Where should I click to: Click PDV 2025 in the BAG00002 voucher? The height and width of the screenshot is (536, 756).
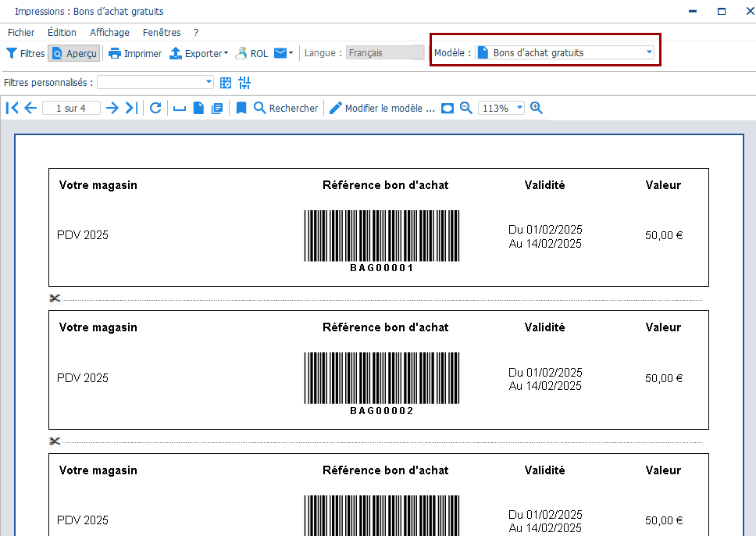83,377
